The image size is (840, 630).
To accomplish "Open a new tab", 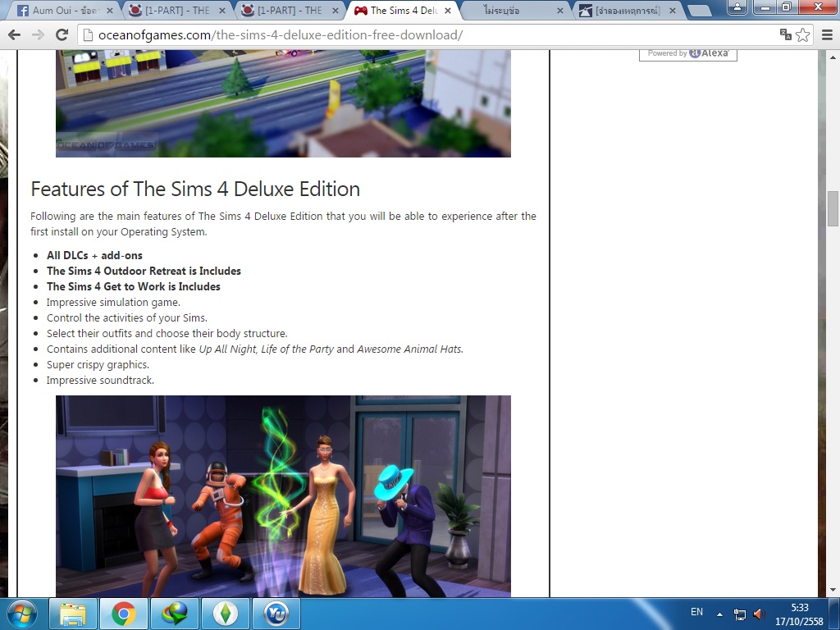I will point(699,11).
